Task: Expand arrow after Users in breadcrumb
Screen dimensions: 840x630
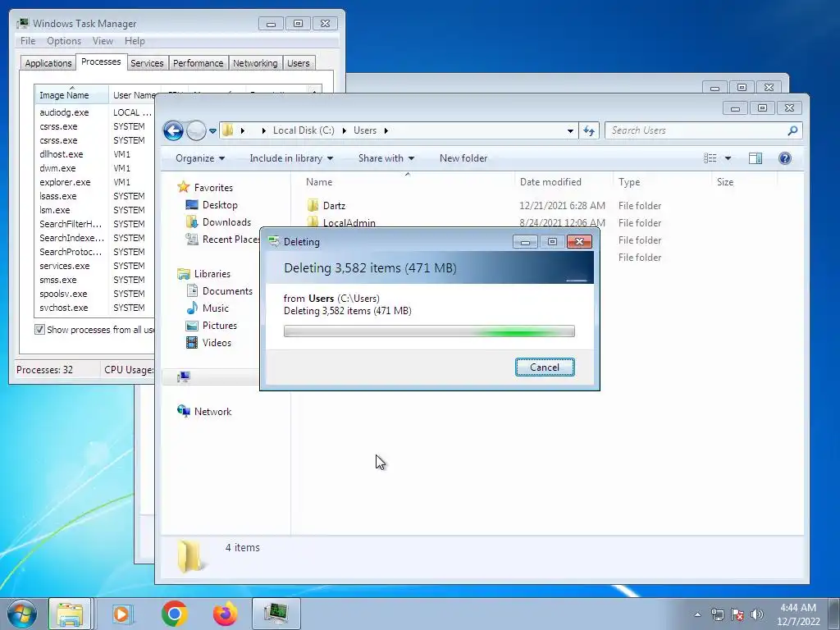Action: [x=386, y=130]
